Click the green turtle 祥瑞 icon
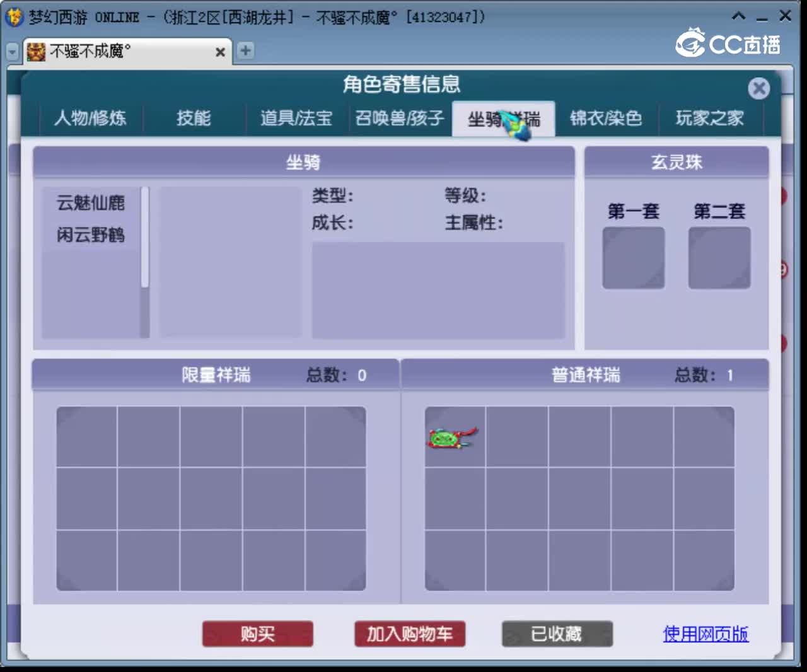Viewport: 807px width, 672px height. click(x=453, y=437)
